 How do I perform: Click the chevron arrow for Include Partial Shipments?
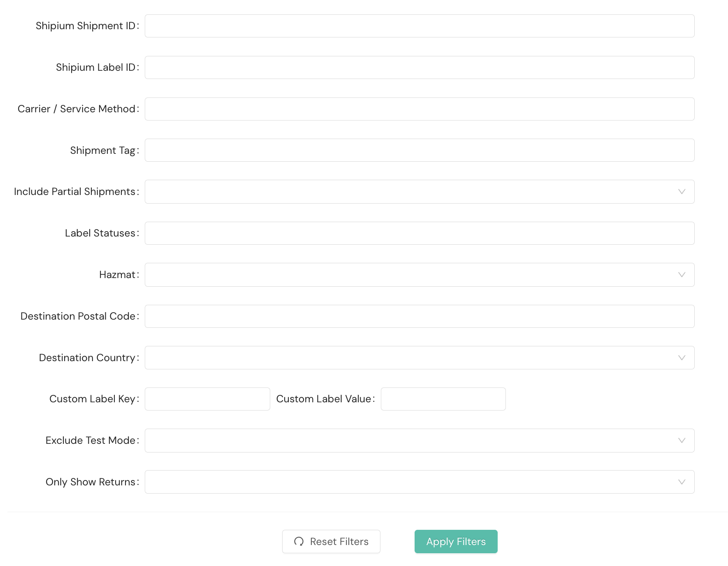[x=682, y=192]
